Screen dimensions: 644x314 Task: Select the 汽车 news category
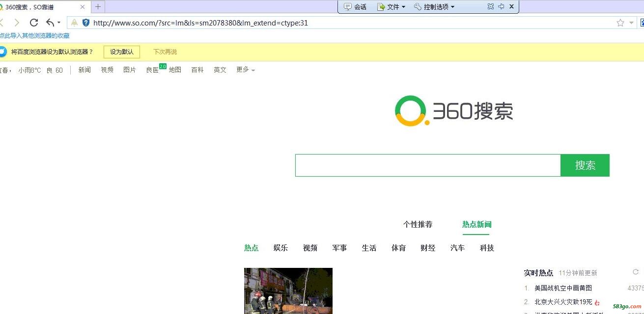458,248
